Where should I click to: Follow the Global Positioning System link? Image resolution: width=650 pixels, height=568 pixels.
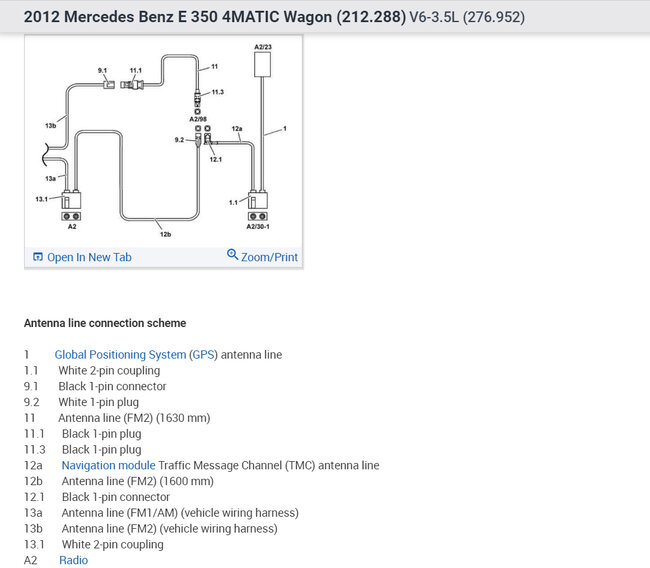click(120, 355)
